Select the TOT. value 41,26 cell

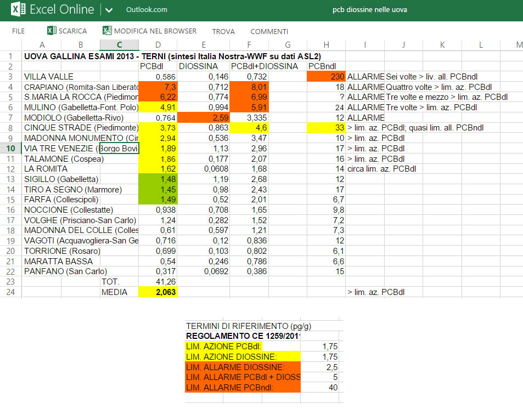158,282
